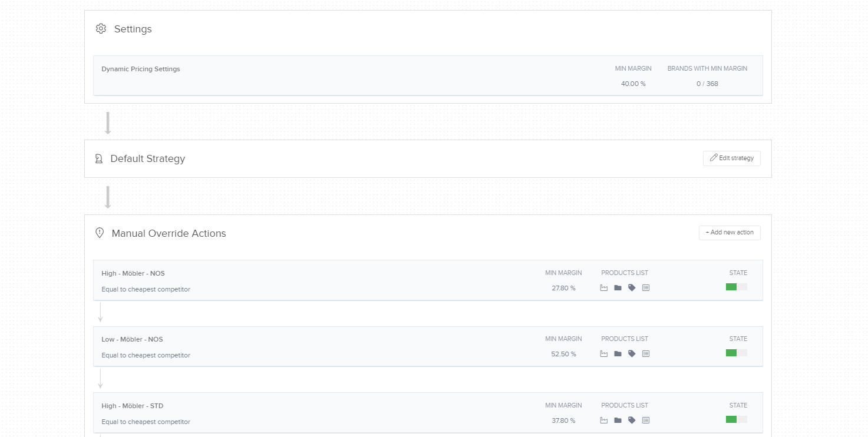Click factory icon in High - Möbler - NOS row

pos(603,288)
